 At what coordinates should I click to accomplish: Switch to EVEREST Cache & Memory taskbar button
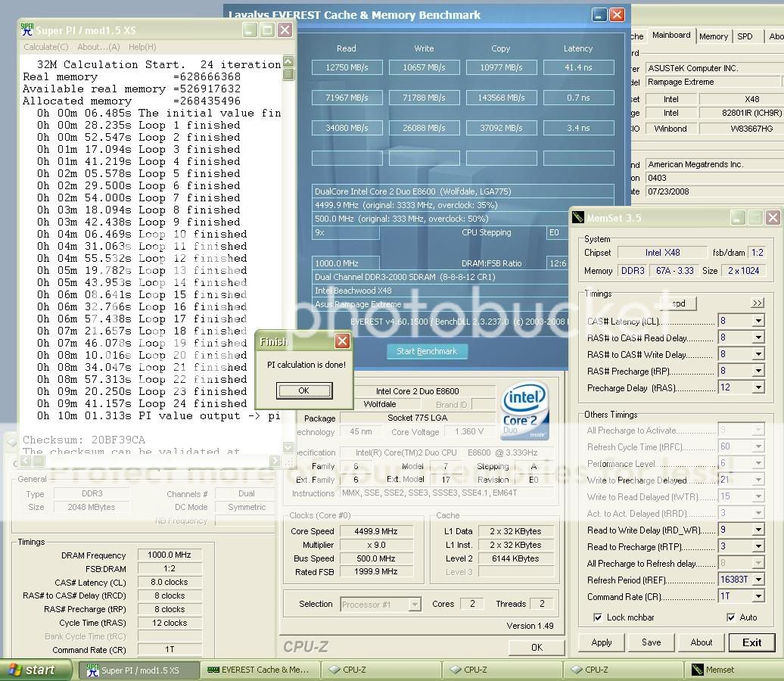[x=260, y=670]
